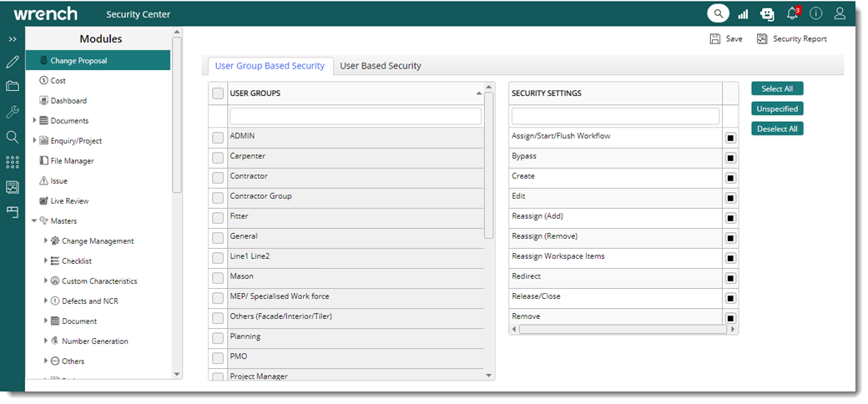Toggle the Create security setting checkbox

point(730,178)
